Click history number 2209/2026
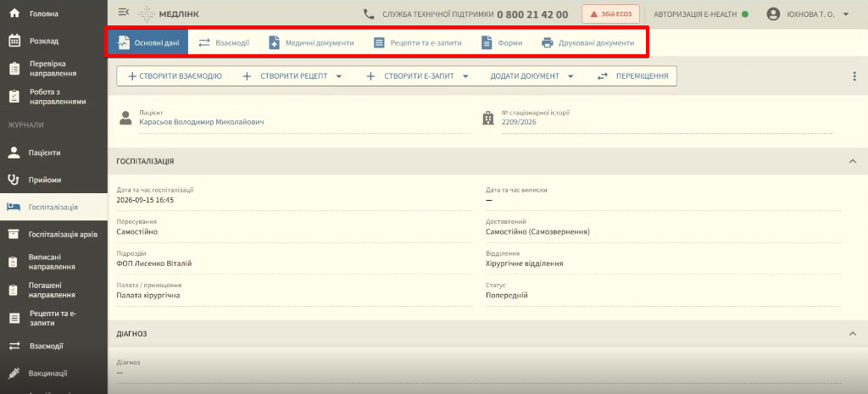This screenshot has width=868, height=394. (x=519, y=122)
